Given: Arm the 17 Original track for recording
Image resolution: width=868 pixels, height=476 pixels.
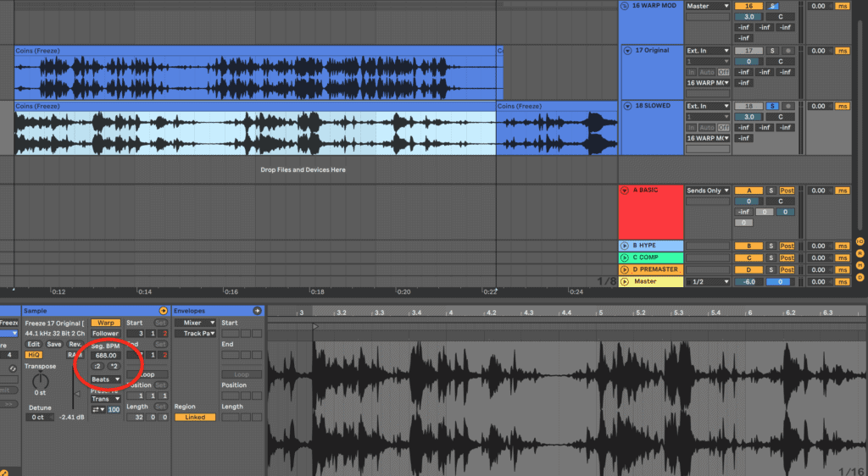Looking at the screenshot, I should [x=787, y=51].
